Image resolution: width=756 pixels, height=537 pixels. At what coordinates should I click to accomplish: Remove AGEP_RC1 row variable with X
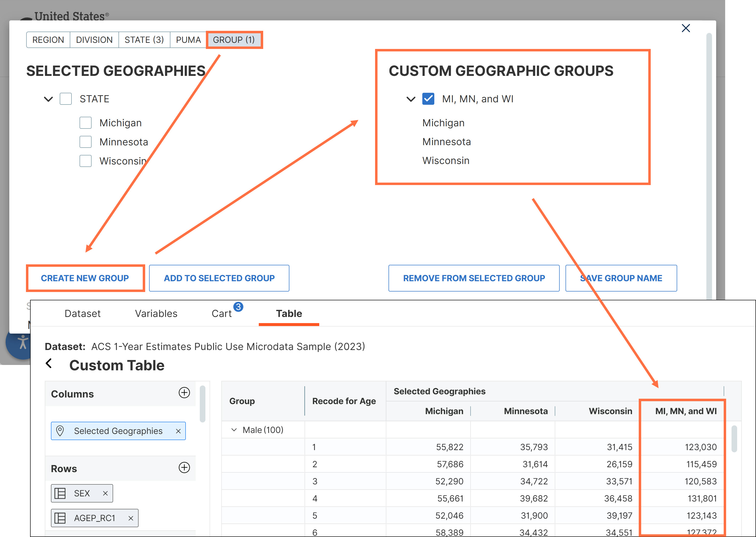pyautogui.click(x=131, y=518)
